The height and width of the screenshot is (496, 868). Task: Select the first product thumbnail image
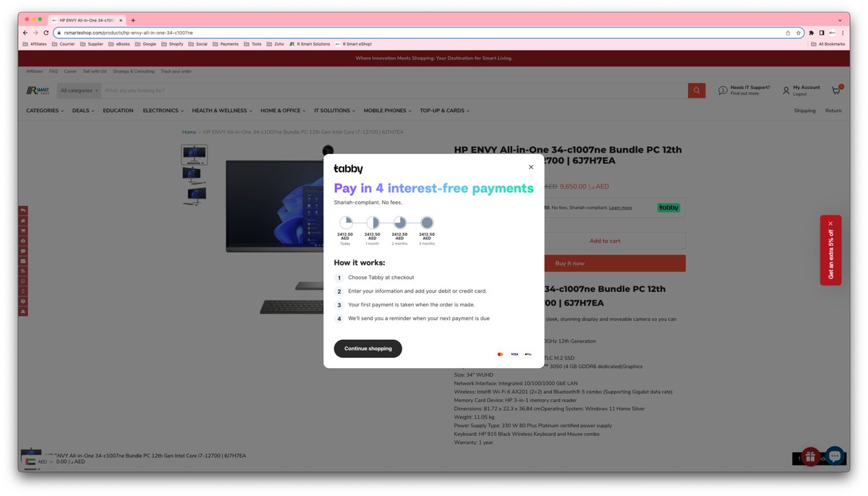pyautogui.click(x=194, y=155)
